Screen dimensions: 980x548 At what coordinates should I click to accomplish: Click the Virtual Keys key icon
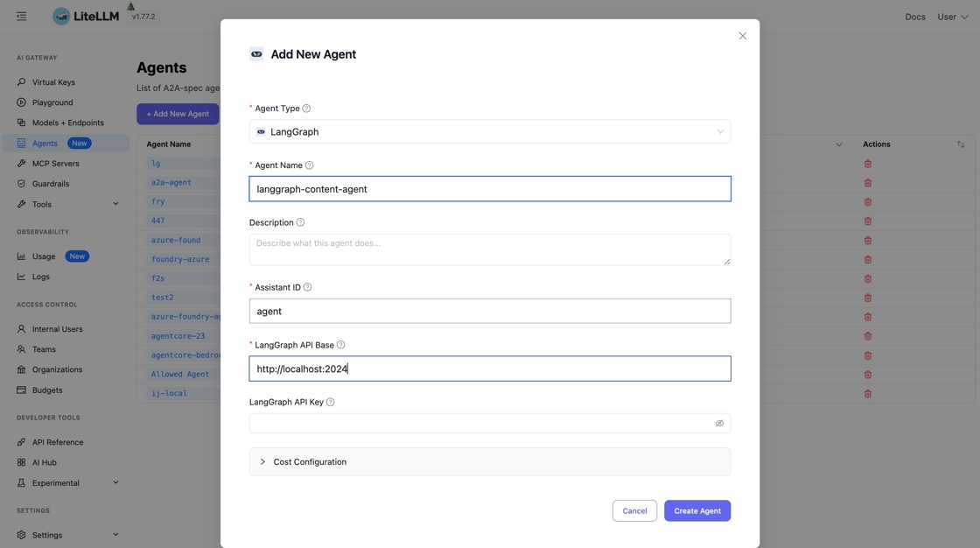click(21, 82)
